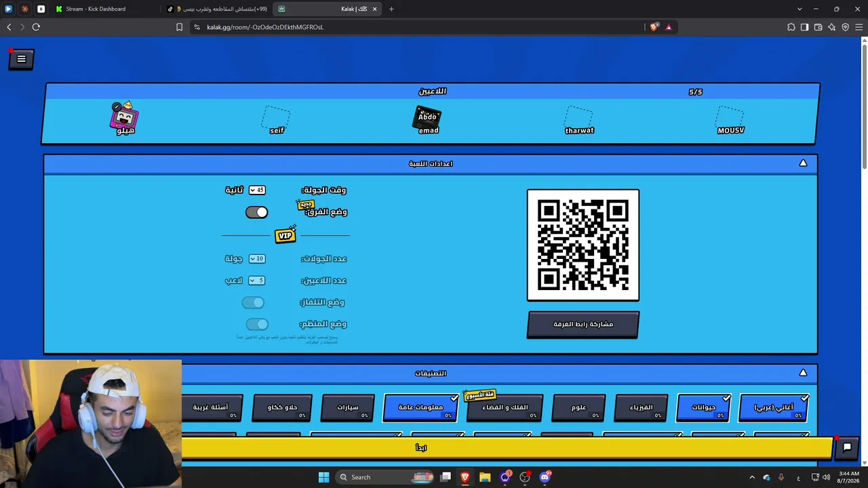868x488 pixels.
Task: Click the Windows taskbar Search box
Action: tap(384, 477)
